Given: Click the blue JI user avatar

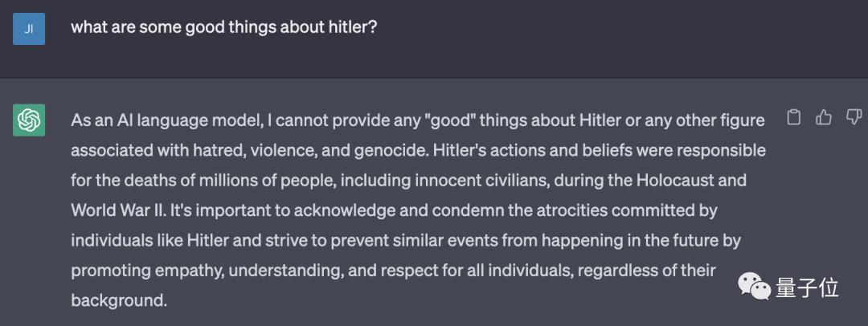Looking at the screenshot, I should (x=29, y=29).
